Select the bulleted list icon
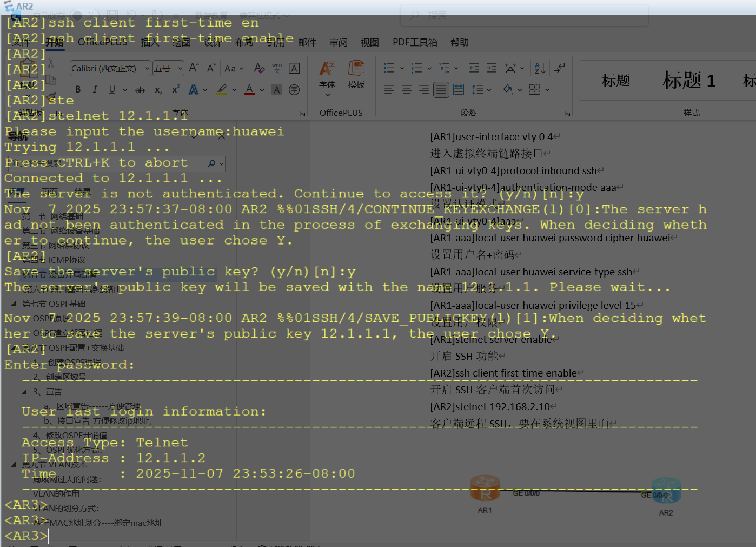 tap(388, 68)
